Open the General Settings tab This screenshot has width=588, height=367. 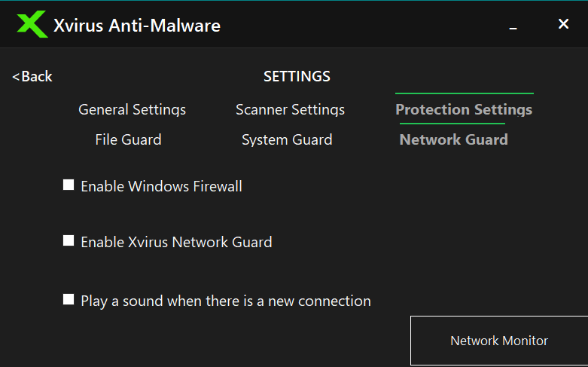click(x=132, y=109)
